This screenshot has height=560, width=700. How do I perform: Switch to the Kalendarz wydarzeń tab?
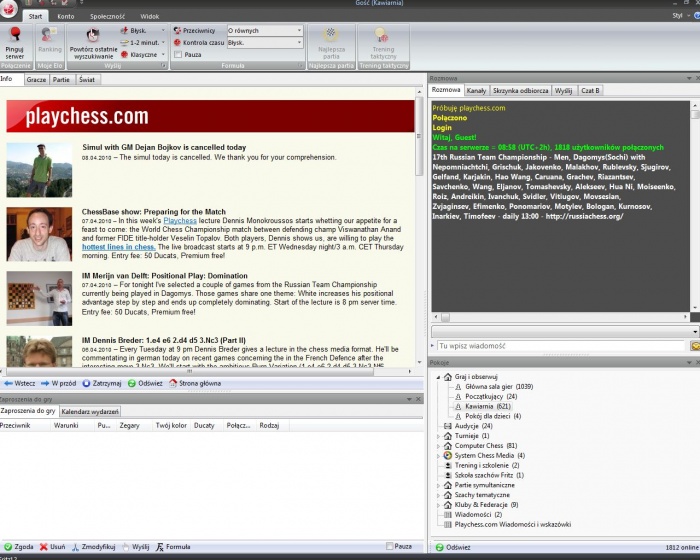click(x=90, y=411)
